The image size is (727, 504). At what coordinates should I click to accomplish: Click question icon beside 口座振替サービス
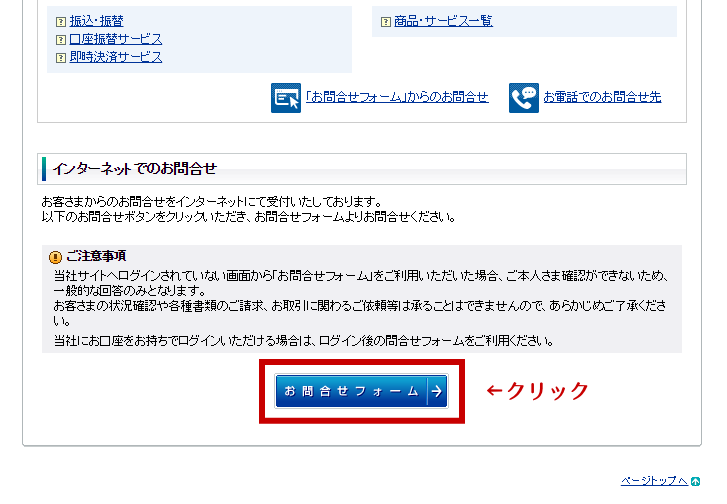[61, 40]
